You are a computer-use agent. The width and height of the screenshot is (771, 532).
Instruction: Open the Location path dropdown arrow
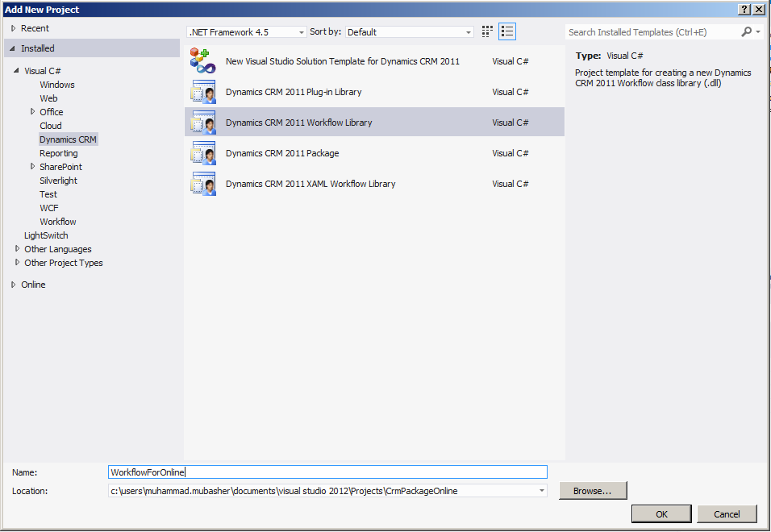(x=541, y=491)
